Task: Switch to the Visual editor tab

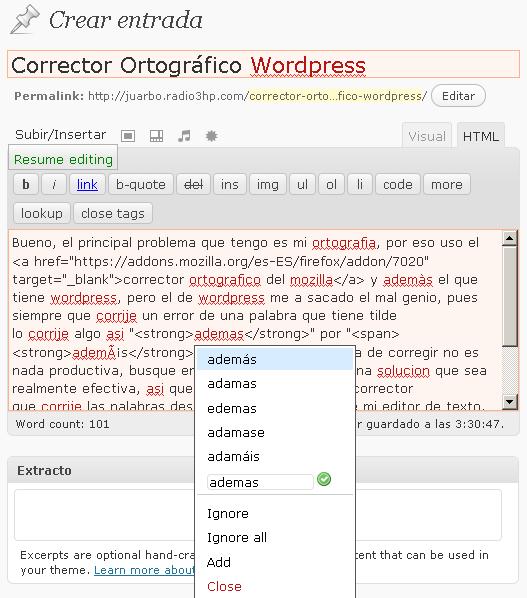Action: [427, 136]
